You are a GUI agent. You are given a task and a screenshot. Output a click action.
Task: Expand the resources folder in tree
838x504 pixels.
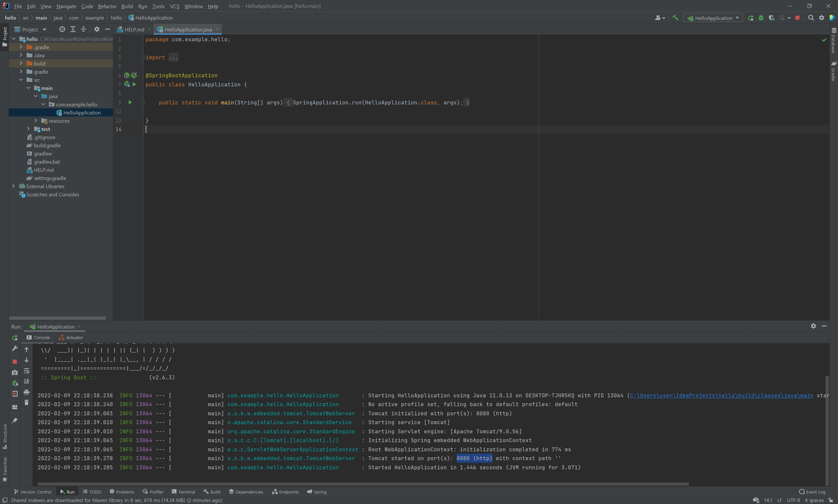(x=36, y=120)
